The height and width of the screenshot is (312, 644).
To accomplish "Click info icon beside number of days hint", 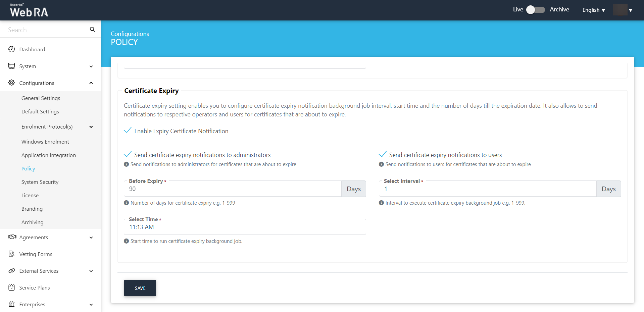I will pyautogui.click(x=127, y=203).
